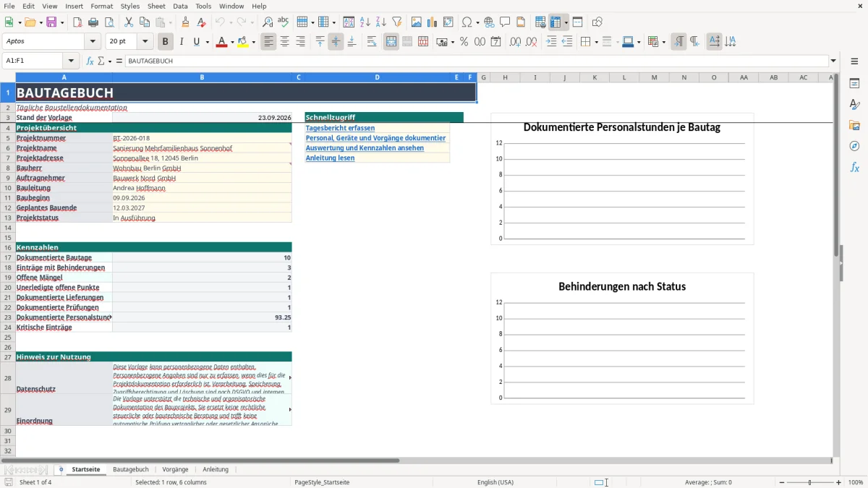Click the Select function Sum icon
This screenshot has width=868, height=488.
point(101,61)
